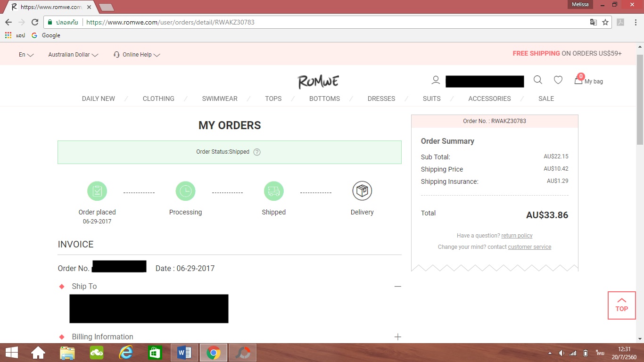Select the romwe.com browser tab
644x362 pixels.
click(49, 7)
